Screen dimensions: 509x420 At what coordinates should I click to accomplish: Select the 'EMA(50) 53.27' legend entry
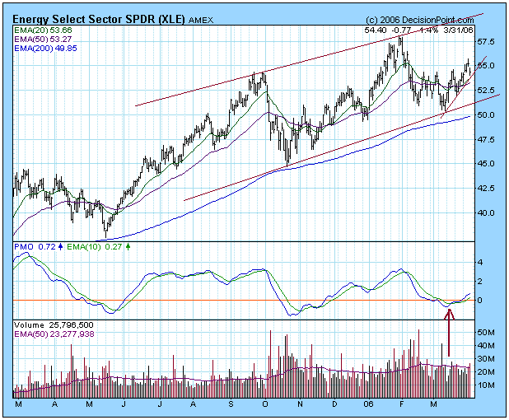pos(43,40)
